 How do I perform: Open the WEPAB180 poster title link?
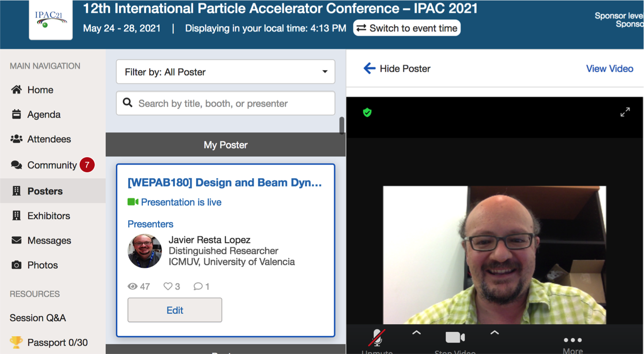click(x=225, y=183)
